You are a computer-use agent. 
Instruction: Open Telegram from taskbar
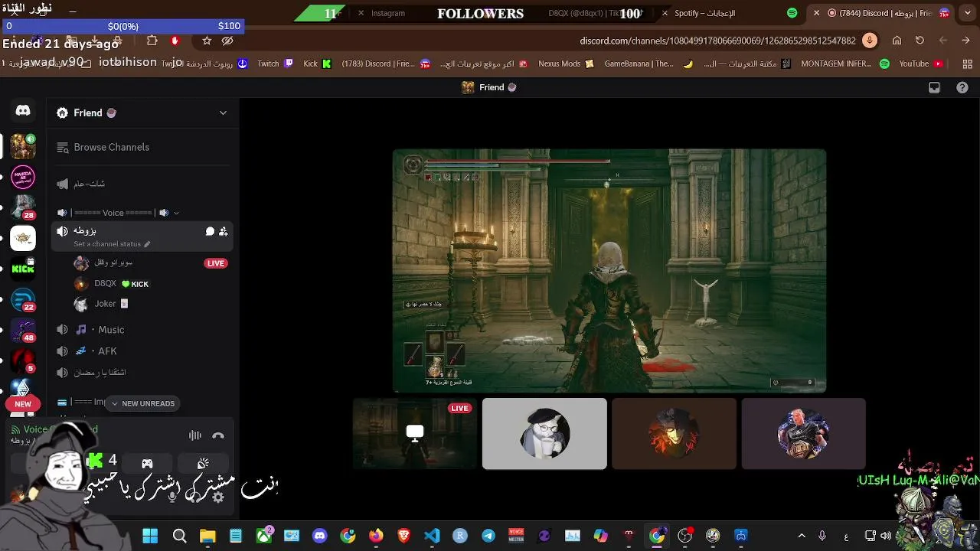point(488,536)
